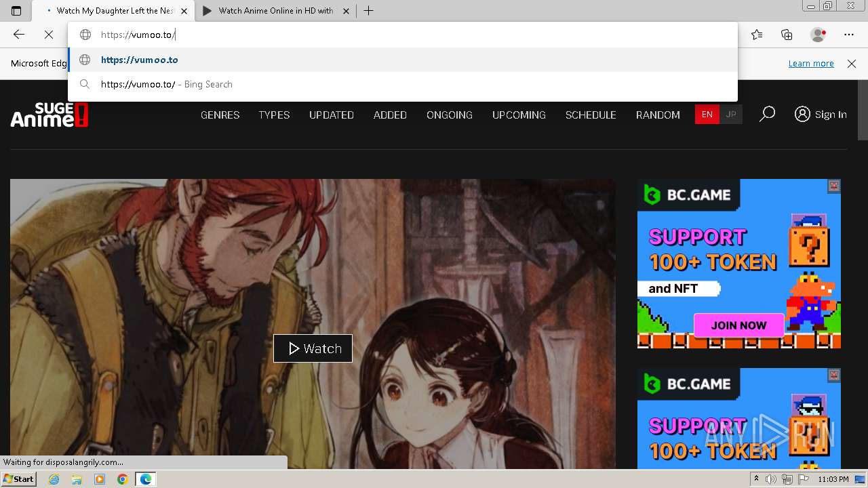Open the site search magnifier
The height and width of the screenshot is (488, 868).
point(767,114)
